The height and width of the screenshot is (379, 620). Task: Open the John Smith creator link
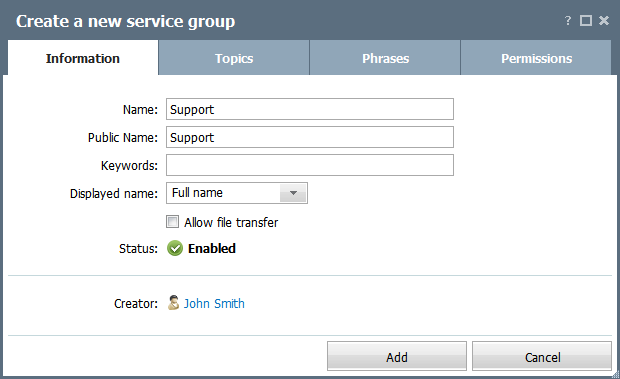214,304
